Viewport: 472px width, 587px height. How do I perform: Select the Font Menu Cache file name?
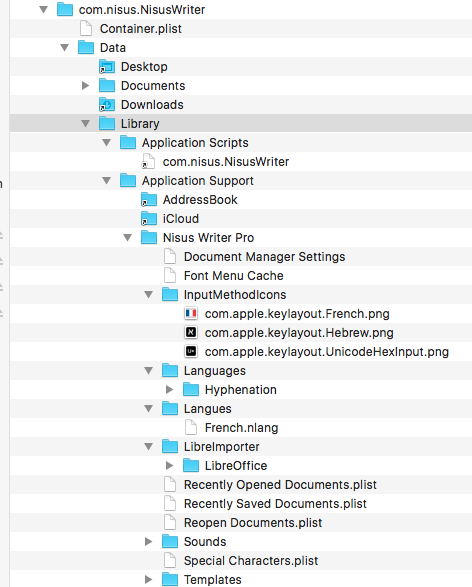[234, 276]
